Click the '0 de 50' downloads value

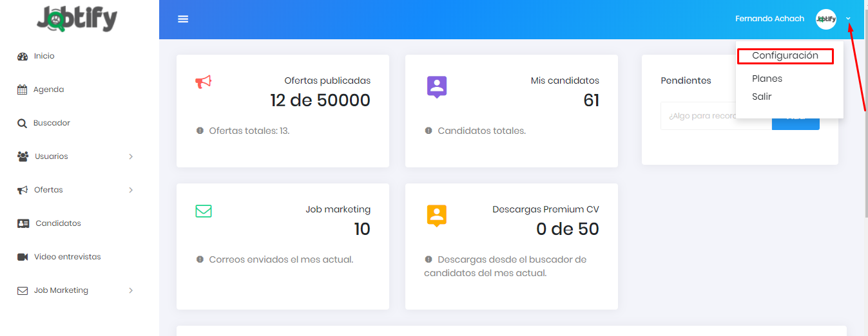tap(568, 229)
